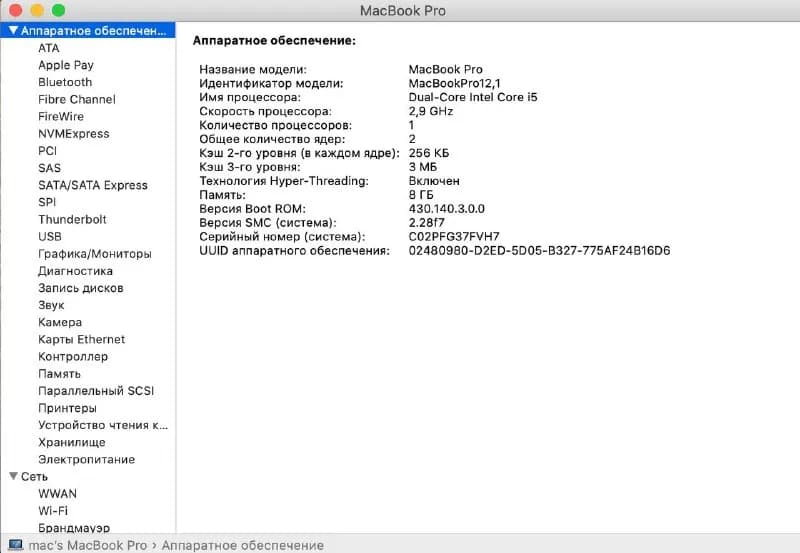Click the Аппаратное обеспечение: bold heading
The height and width of the screenshot is (553, 800).
click(274, 41)
